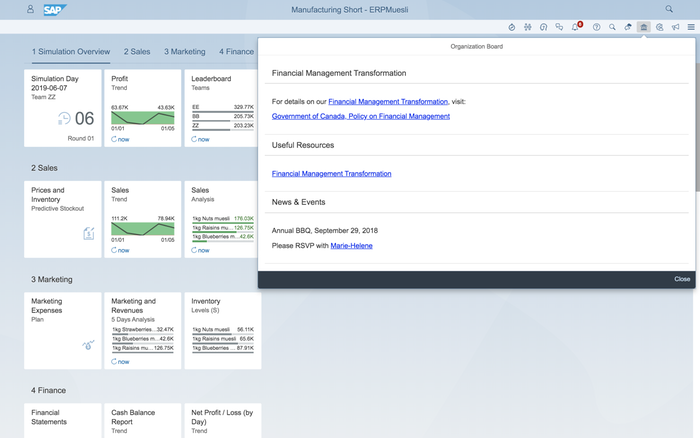Open Government of Canada policy link
The image size is (700, 438).
(x=360, y=116)
